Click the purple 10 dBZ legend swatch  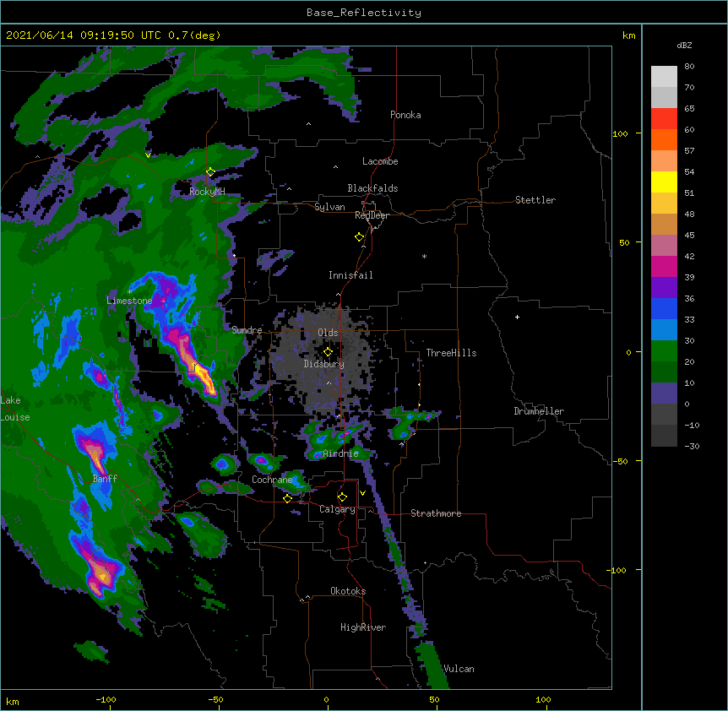pyautogui.click(x=664, y=393)
